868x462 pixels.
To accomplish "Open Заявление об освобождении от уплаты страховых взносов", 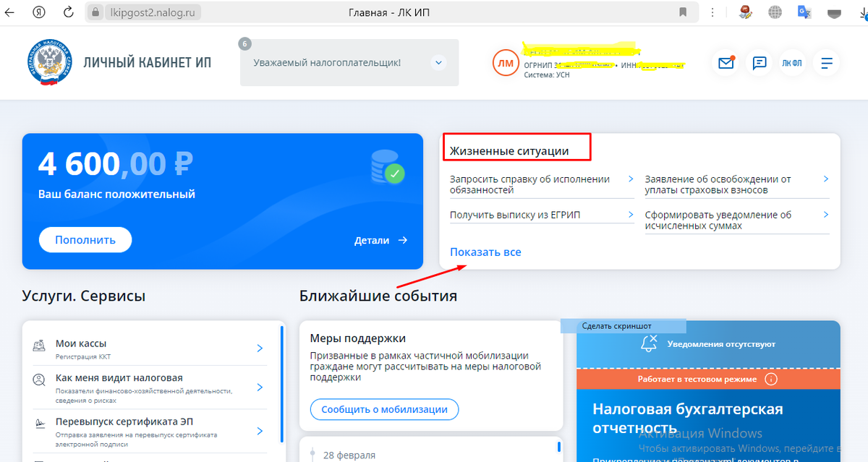I will 736,184.
